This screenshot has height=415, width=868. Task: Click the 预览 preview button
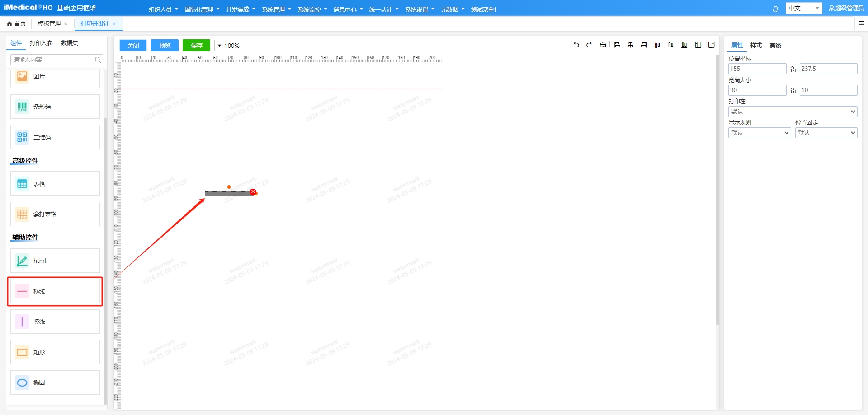165,46
